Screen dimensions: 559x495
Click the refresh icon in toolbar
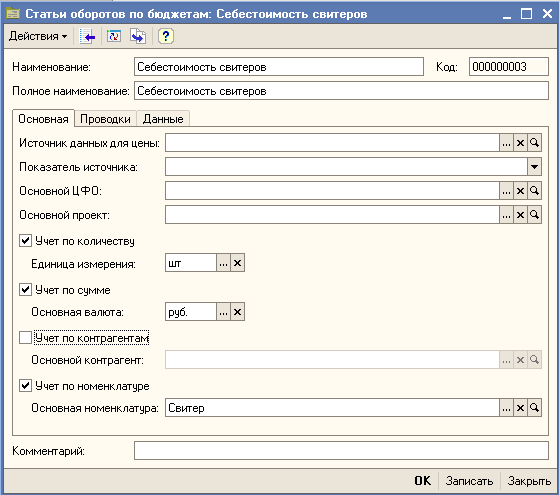[114, 36]
